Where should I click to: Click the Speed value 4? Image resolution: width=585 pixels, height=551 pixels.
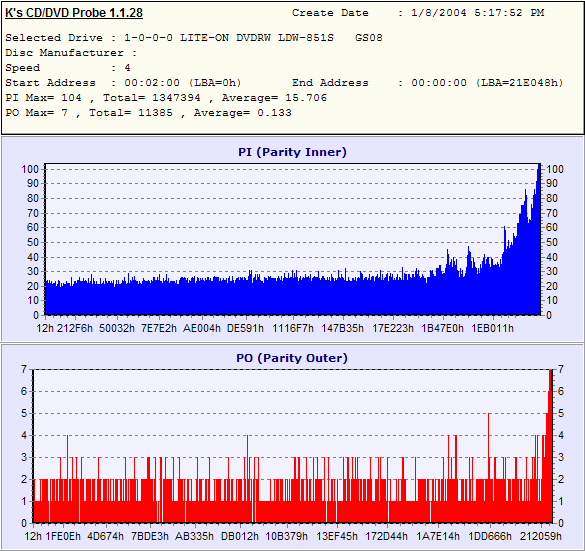pyautogui.click(x=127, y=68)
